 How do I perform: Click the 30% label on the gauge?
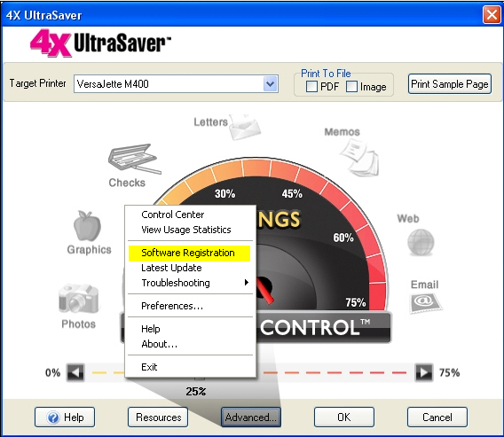(x=224, y=193)
